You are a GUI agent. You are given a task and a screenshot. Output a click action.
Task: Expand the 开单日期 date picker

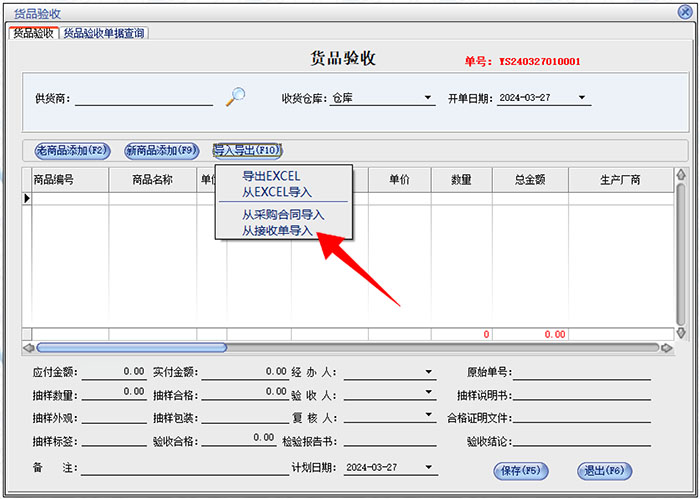click(583, 99)
